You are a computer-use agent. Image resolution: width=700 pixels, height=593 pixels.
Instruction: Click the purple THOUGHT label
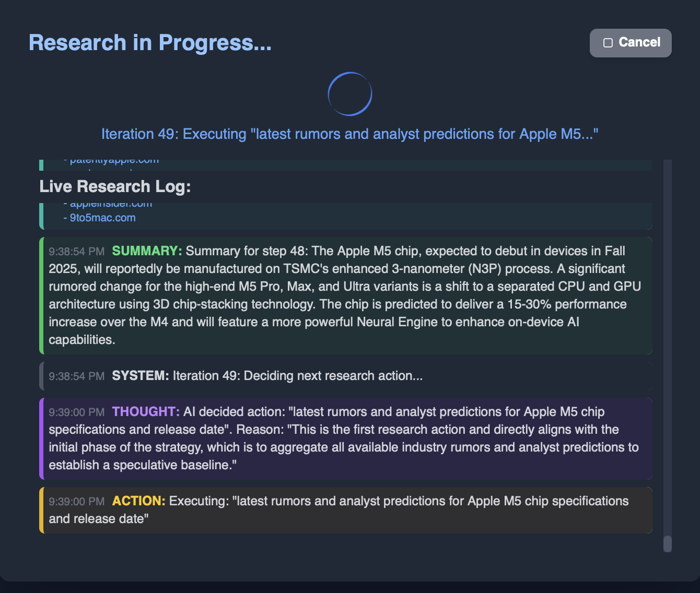[146, 412]
